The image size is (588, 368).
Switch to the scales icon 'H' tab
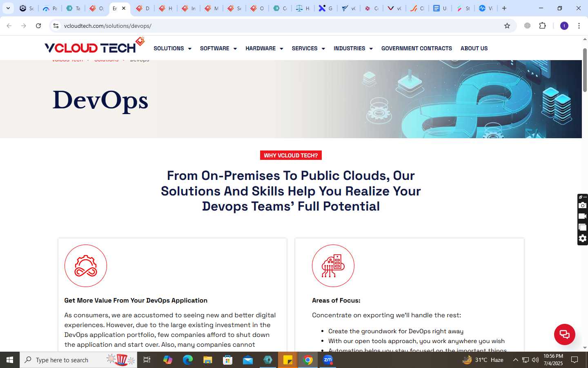(303, 8)
